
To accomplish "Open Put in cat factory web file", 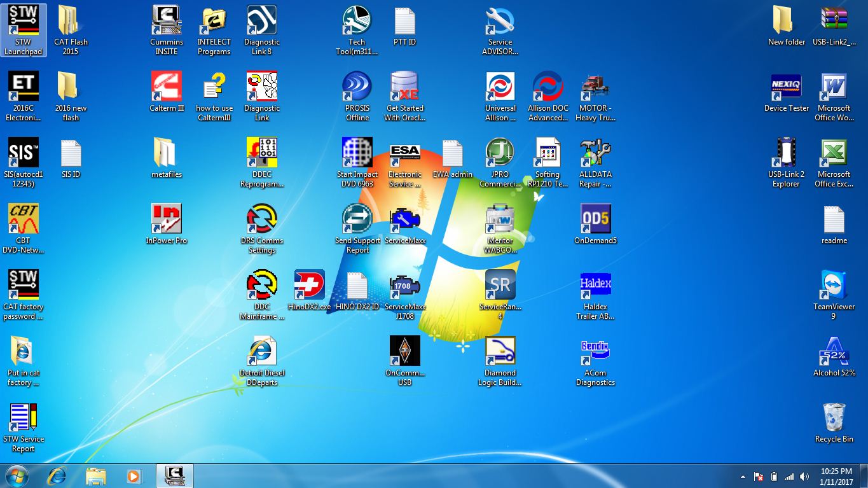I will (x=24, y=361).
